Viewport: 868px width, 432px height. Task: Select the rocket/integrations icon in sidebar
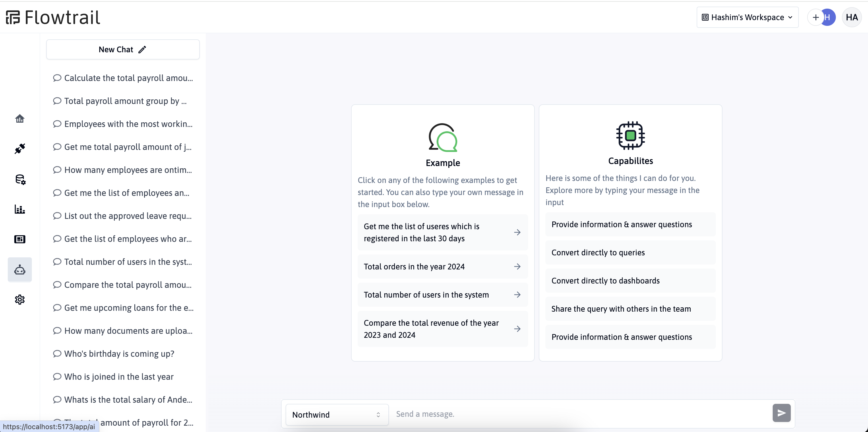pos(20,149)
